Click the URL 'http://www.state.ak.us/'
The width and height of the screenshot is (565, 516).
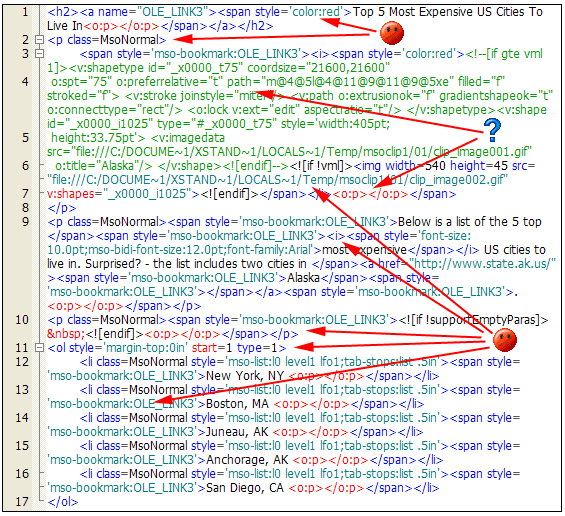482,264
